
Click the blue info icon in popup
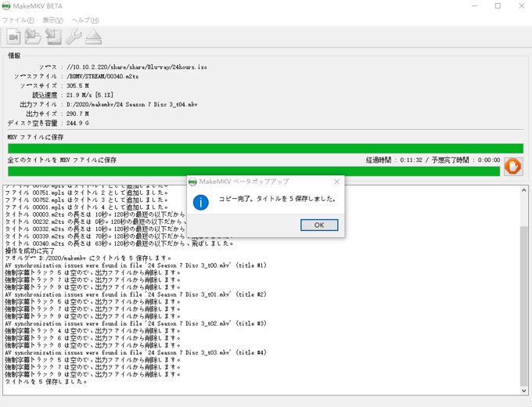200,202
